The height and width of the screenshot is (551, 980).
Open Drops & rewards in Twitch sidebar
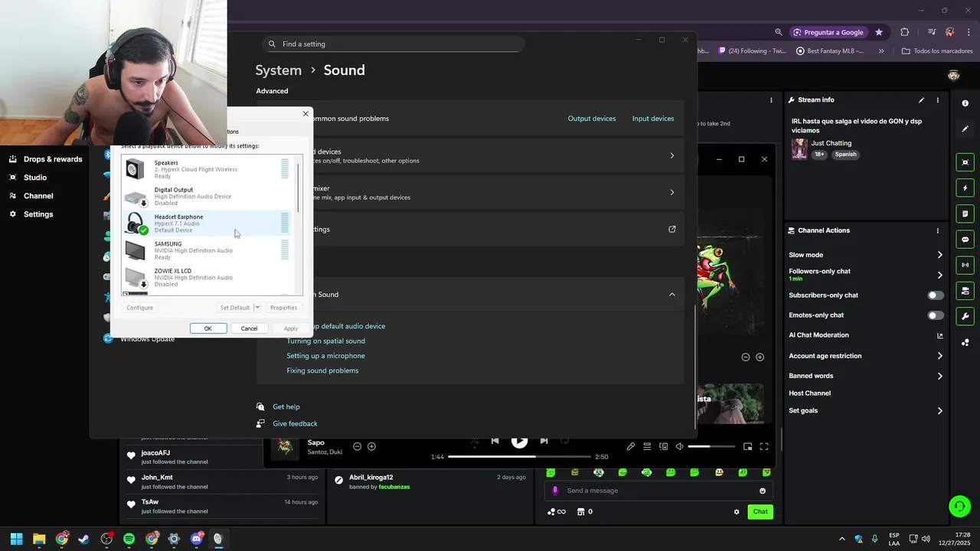tap(53, 159)
